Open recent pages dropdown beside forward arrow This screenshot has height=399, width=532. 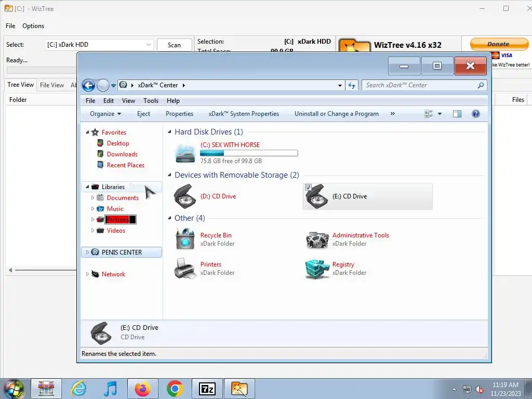click(x=113, y=86)
